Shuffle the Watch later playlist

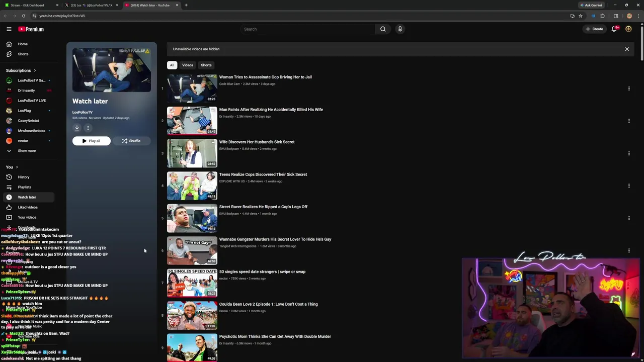131,141
